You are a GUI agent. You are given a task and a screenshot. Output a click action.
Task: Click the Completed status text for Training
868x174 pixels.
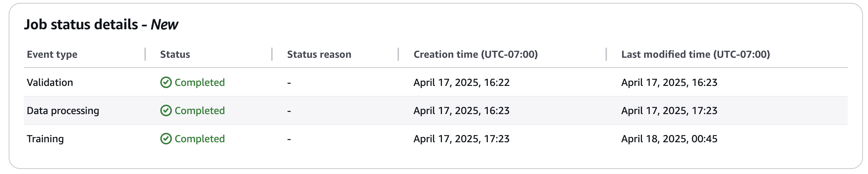point(200,139)
